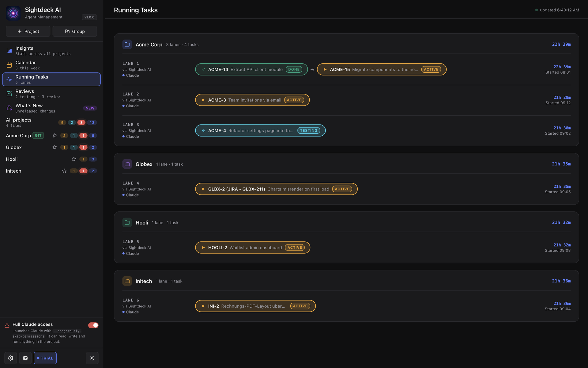588x368 pixels.
Task: Open HOOLI-2 Waitlist admin dashboard task
Action: pyautogui.click(x=253, y=247)
